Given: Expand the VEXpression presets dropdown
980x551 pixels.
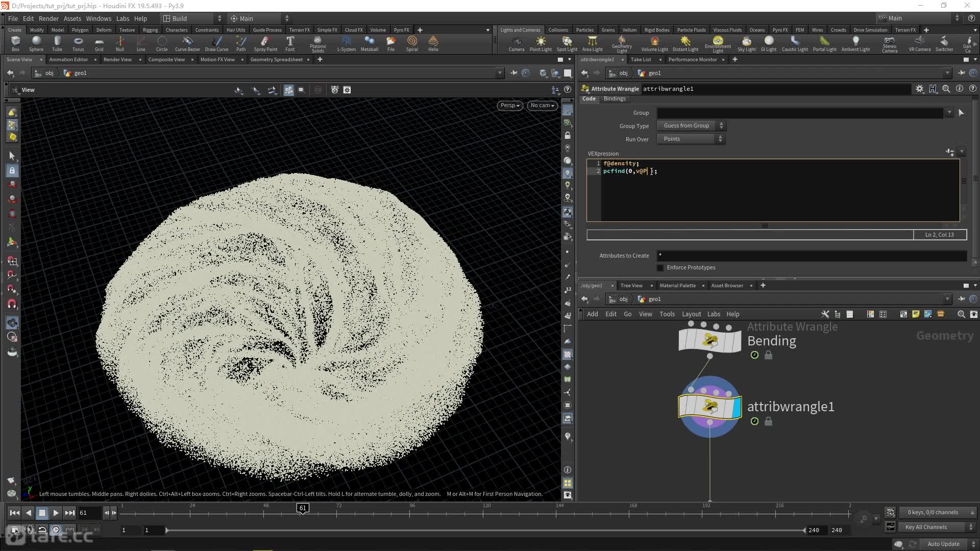Looking at the screenshot, I should [x=962, y=152].
